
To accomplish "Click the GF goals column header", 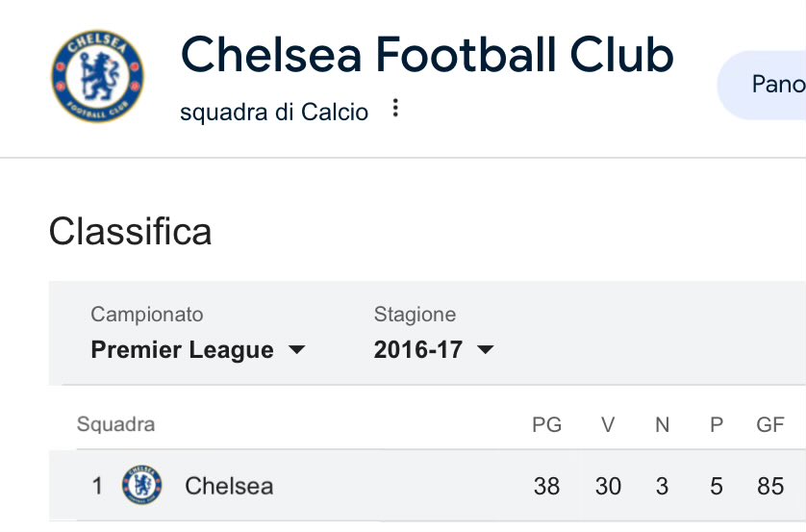I will tap(770, 424).
